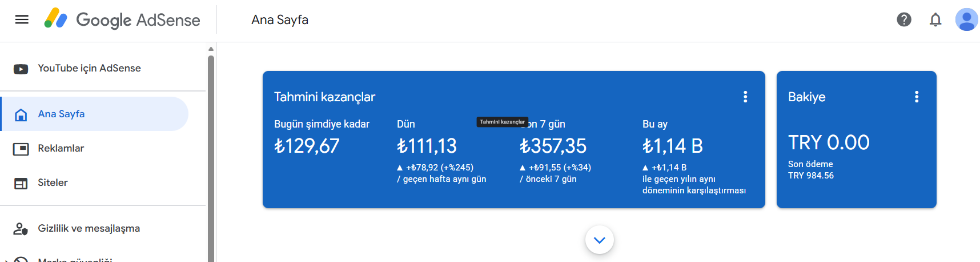Viewport: 980px width, 262px height.
Task: Click the YouTube play icon in sidebar
Action: pyautogui.click(x=21, y=69)
